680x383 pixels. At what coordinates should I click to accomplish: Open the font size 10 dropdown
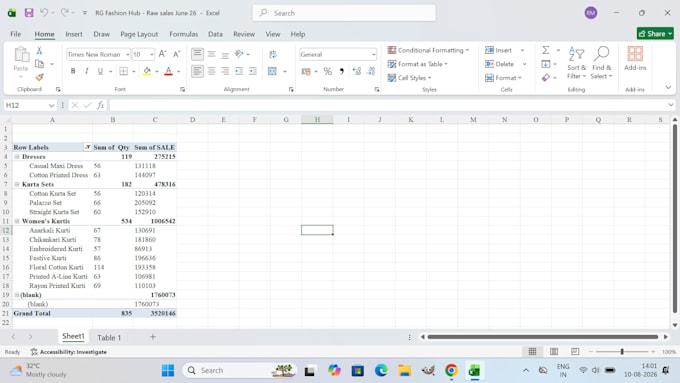pyautogui.click(x=151, y=54)
